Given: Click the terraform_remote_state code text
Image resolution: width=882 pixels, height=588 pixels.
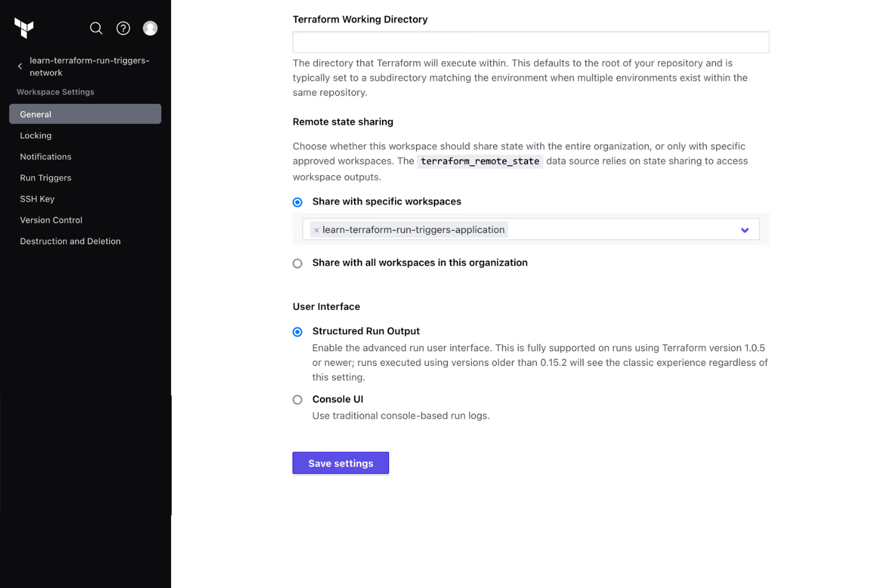Looking at the screenshot, I should point(480,161).
